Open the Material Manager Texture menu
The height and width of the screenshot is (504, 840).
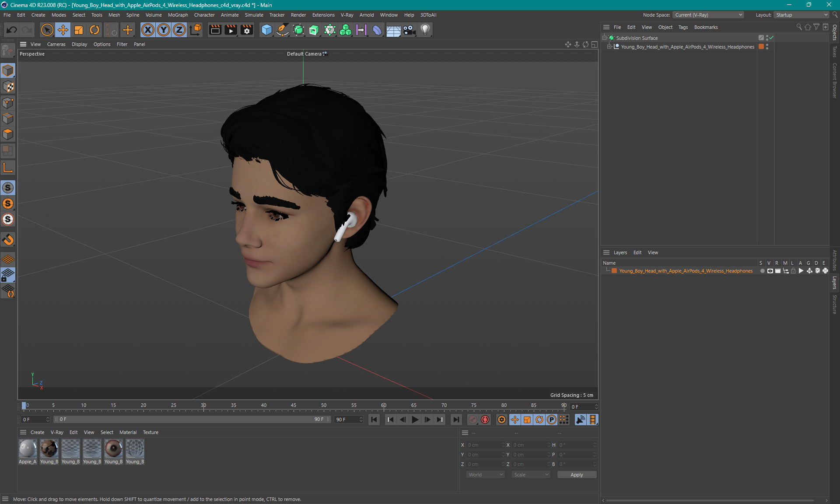150,432
